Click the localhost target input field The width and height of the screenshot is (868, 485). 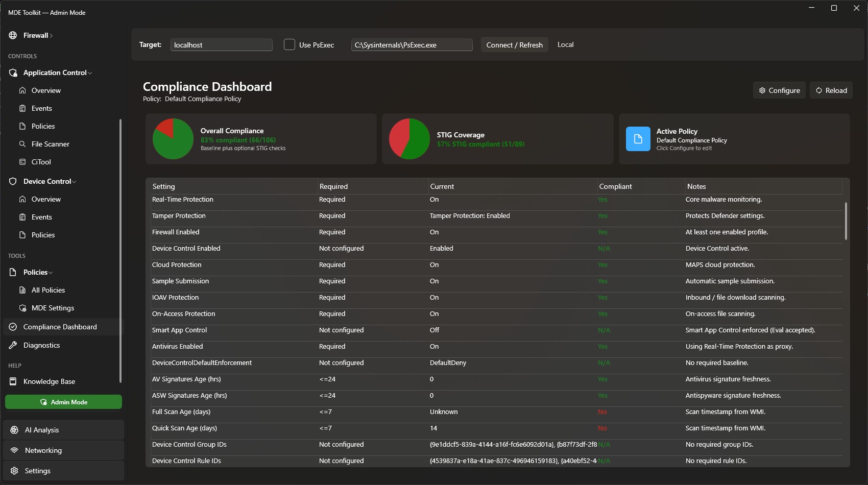tap(221, 44)
